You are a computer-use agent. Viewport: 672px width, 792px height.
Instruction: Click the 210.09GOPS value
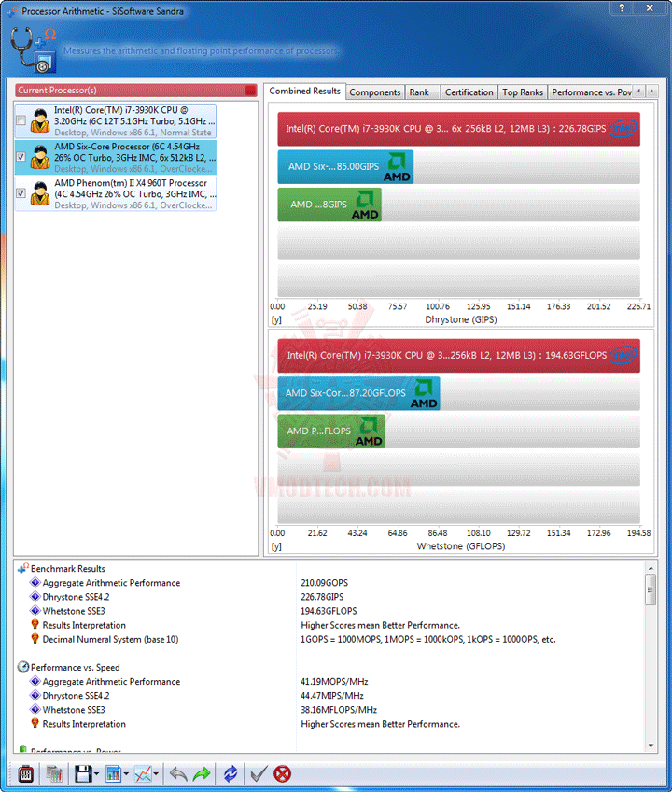pos(324,583)
